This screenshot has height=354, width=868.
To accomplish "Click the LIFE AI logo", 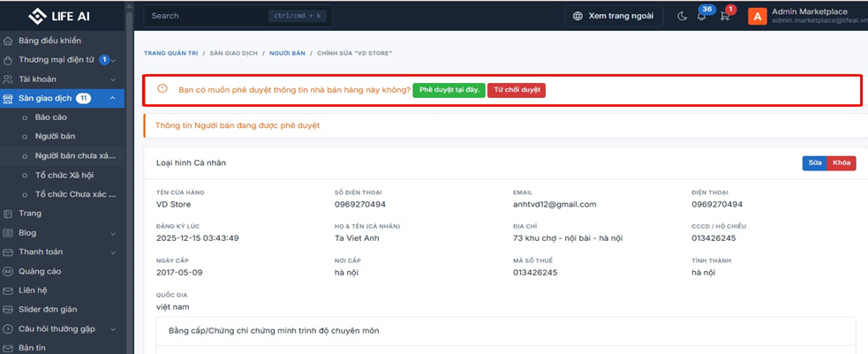I will [58, 16].
